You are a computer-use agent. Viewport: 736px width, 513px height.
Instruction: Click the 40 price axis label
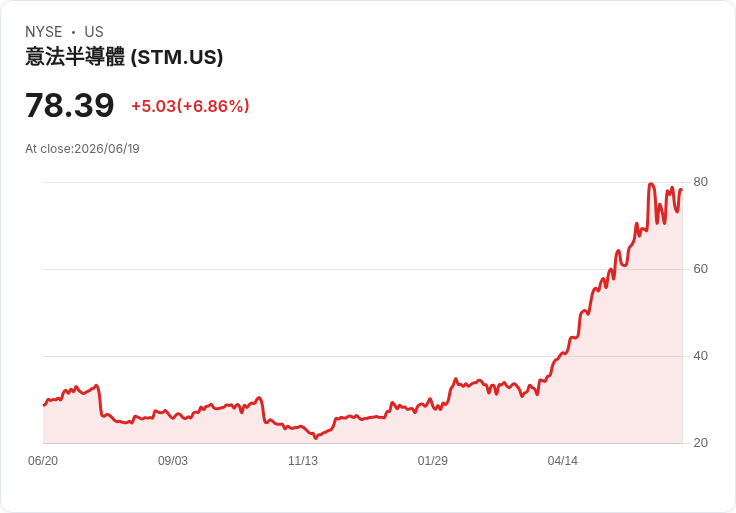pyautogui.click(x=700, y=356)
